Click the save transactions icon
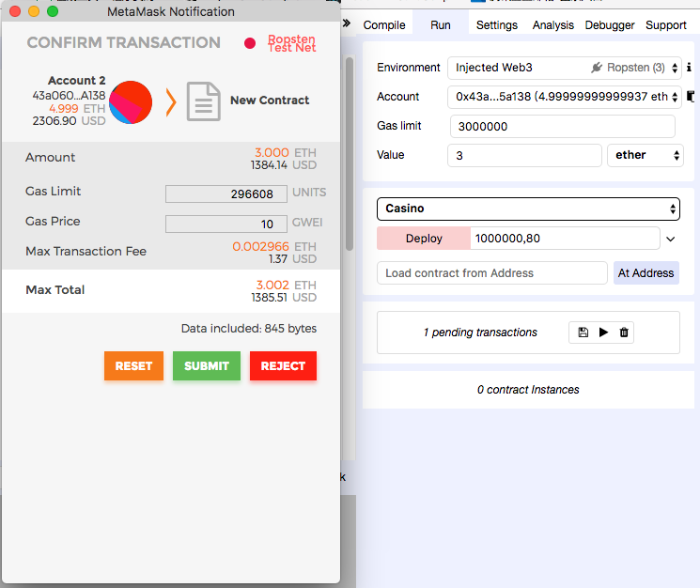Image resolution: width=700 pixels, height=588 pixels. point(583,333)
